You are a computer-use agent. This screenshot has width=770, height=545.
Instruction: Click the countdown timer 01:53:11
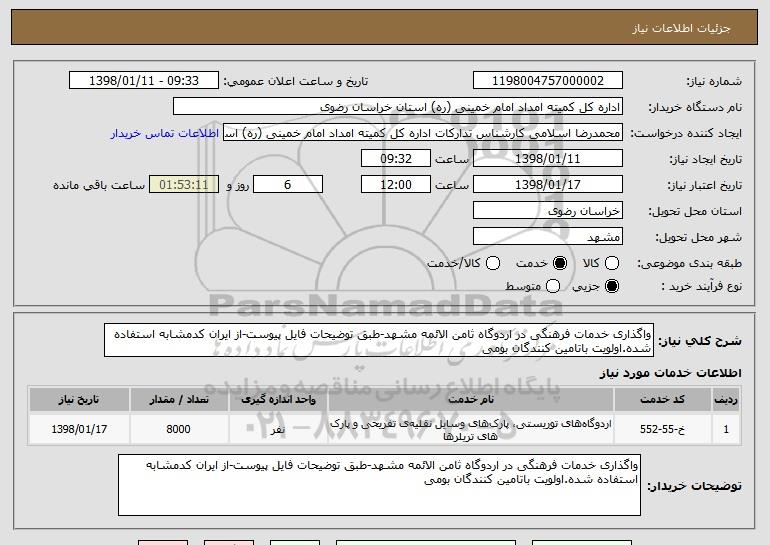(x=184, y=185)
